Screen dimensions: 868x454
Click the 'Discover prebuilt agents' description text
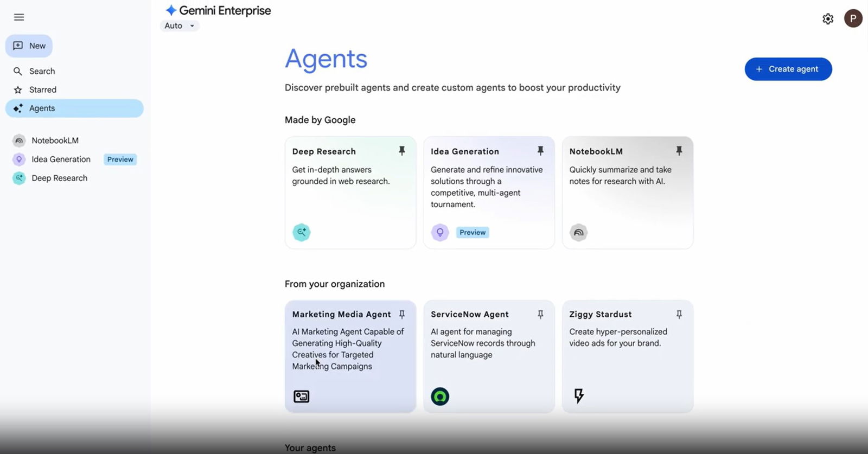pos(452,87)
